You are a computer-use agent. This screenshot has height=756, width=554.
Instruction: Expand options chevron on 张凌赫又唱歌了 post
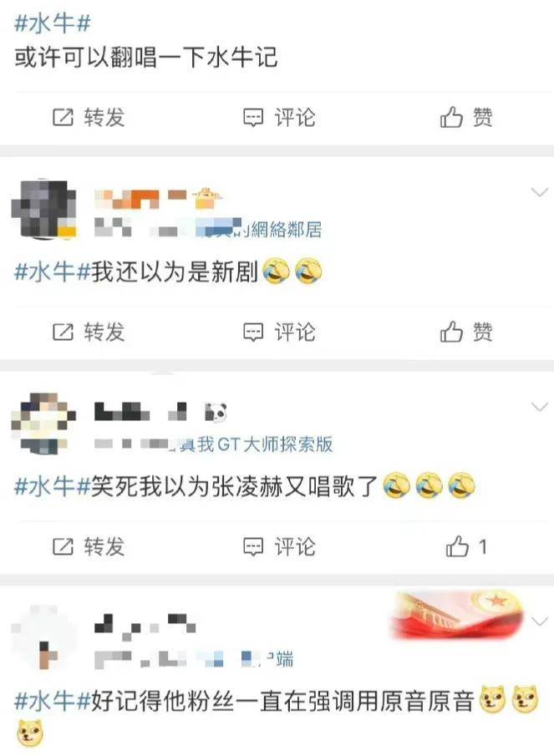(x=539, y=407)
